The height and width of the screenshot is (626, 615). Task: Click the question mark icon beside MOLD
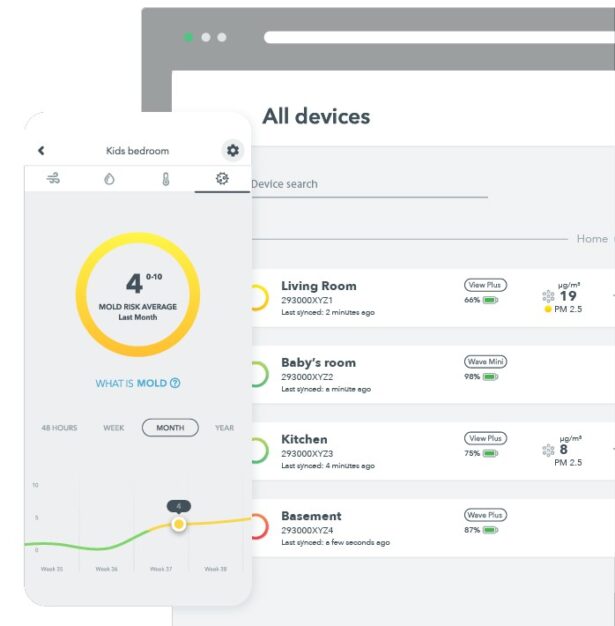[175, 383]
